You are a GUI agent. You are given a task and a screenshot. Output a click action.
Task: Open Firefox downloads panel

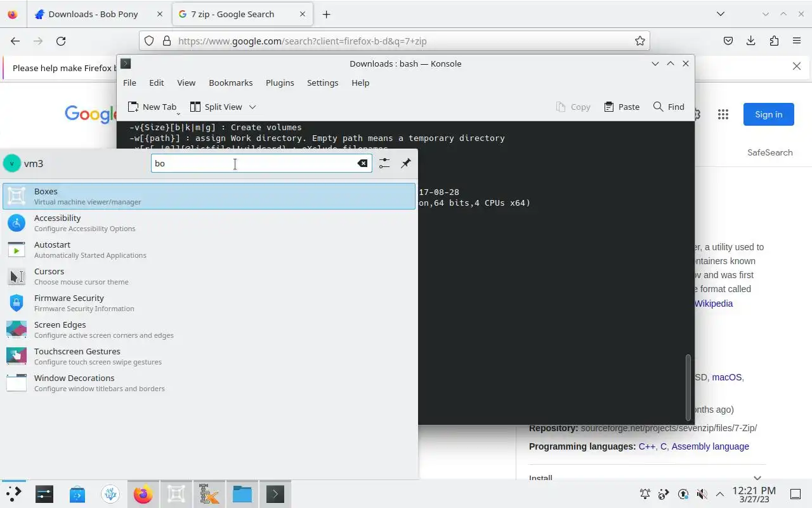[x=751, y=41]
